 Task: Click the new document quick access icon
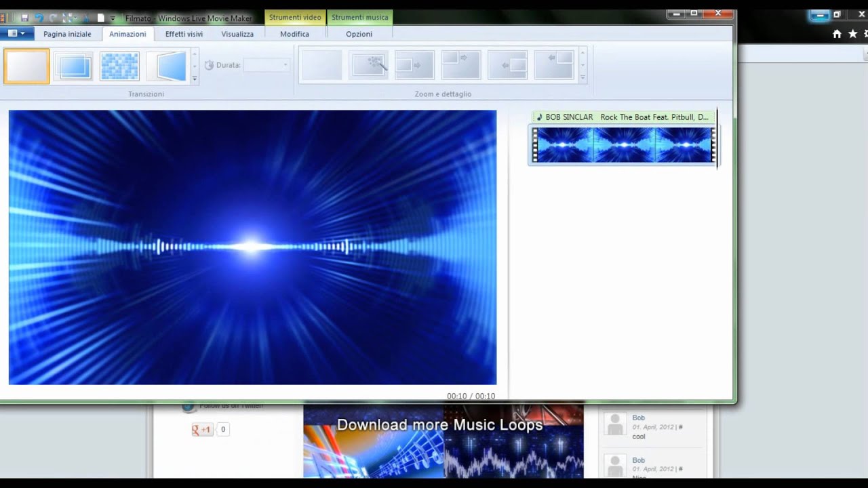pyautogui.click(x=101, y=18)
